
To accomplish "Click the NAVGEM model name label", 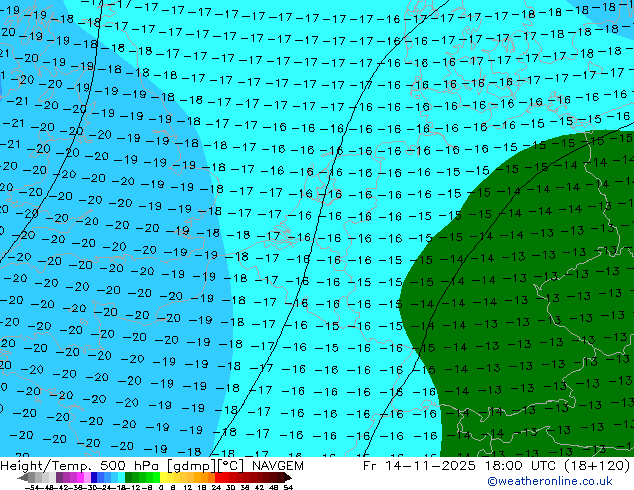I will tap(278, 466).
